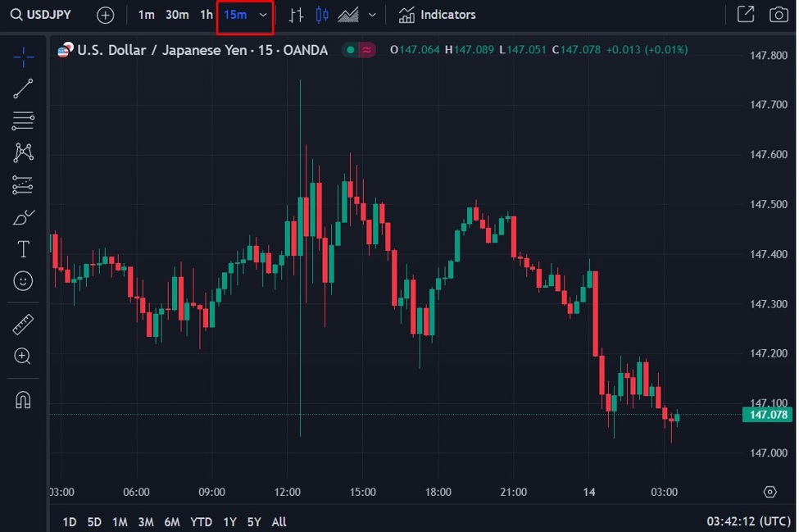Set range to 1D
Image resolution: width=799 pixels, height=532 pixels.
coord(70,522)
